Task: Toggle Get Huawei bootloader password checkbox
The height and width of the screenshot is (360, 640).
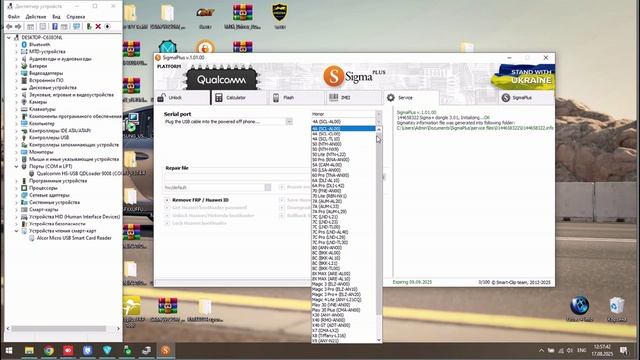Action: click(x=167, y=208)
